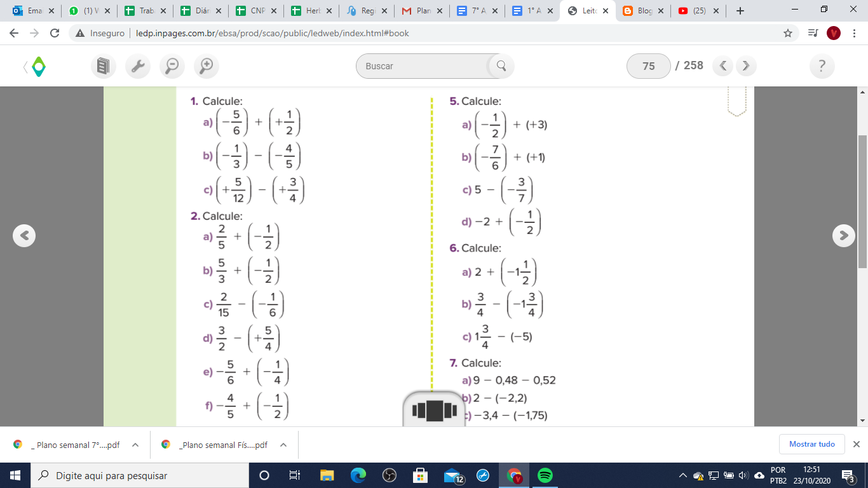Open the Chrome profile avatar
This screenshot has width=868, height=488.
coord(834,33)
